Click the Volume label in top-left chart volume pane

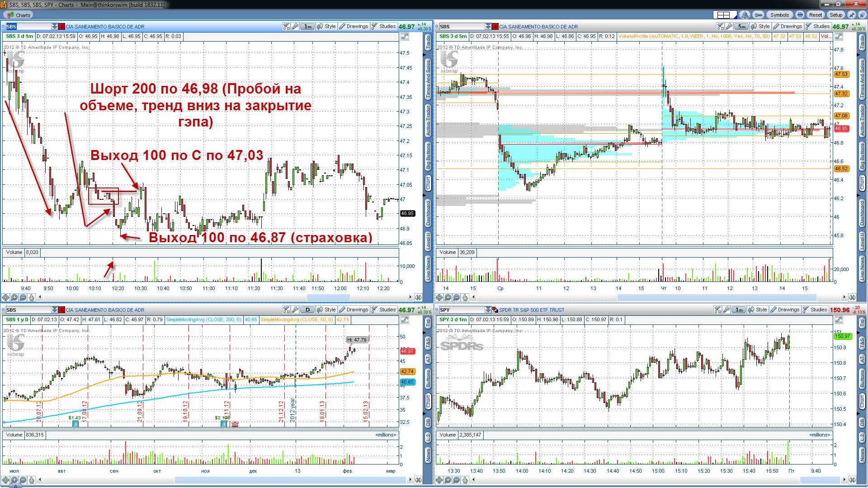14,252
